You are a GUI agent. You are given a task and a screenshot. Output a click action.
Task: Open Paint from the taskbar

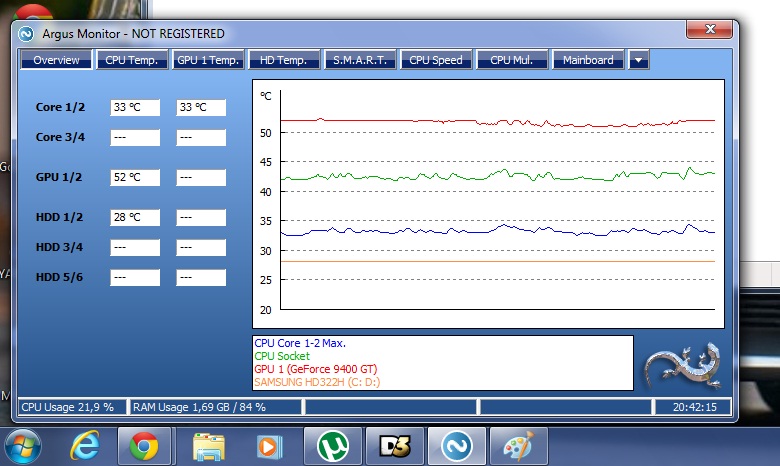[x=519, y=446]
